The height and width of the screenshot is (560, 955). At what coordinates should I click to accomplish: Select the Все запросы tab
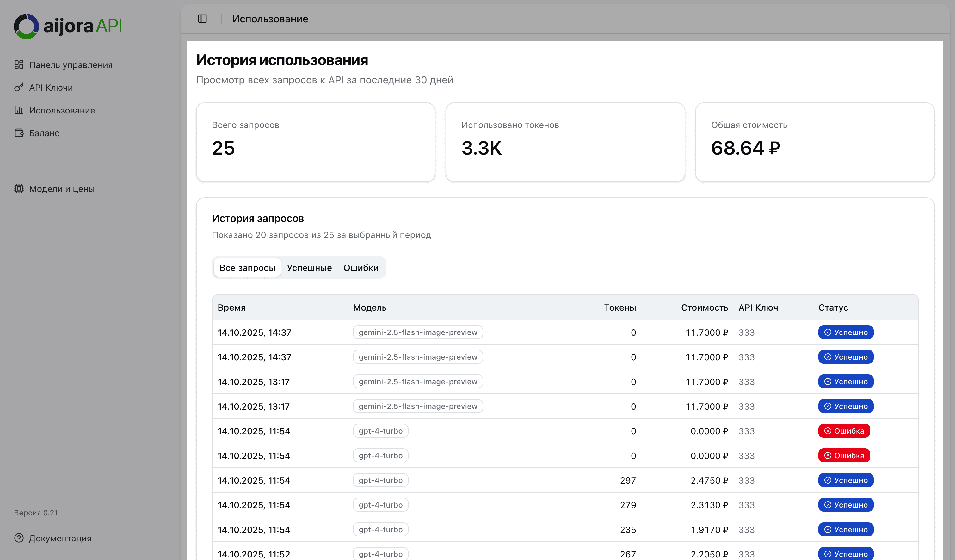pos(247,268)
